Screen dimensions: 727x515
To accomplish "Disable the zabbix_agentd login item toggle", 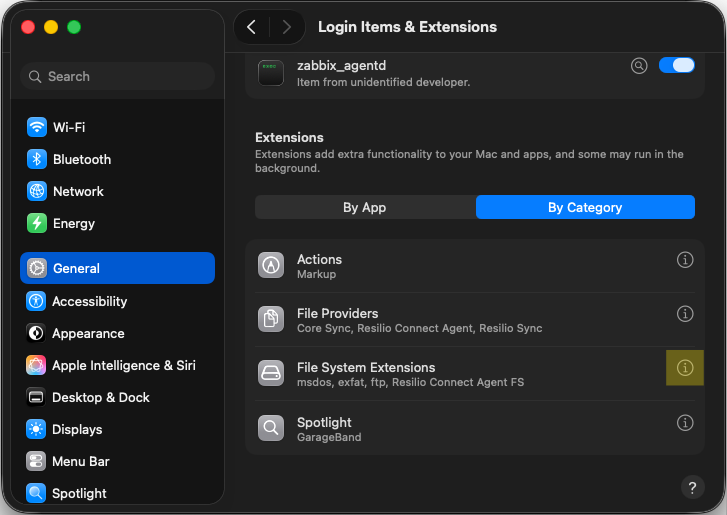I will click(x=676, y=65).
